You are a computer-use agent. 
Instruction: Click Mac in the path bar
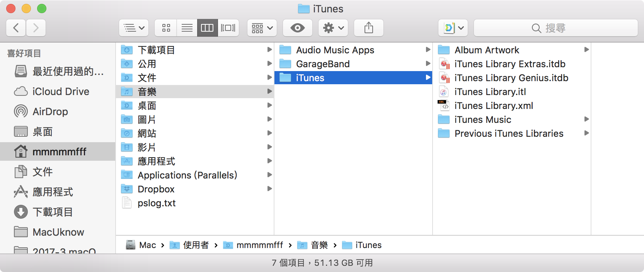[141, 245]
